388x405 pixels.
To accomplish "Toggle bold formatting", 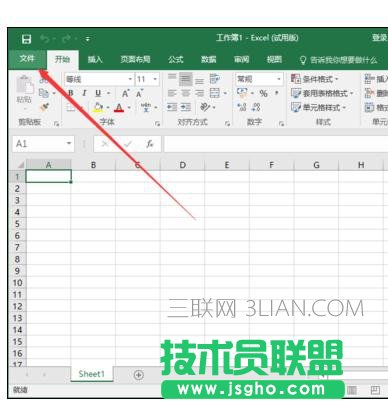I will click(71, 93).
